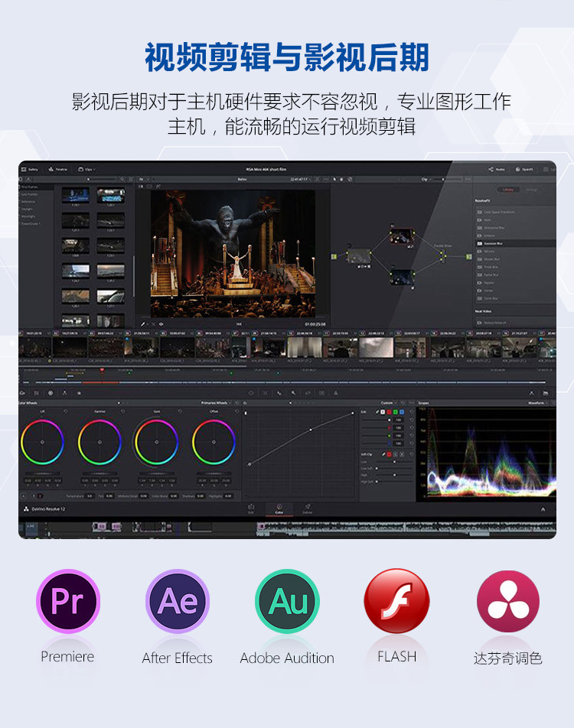574x728 pixels.
Task: Open Motion Effects palette icon
Action: coord(79,393)
